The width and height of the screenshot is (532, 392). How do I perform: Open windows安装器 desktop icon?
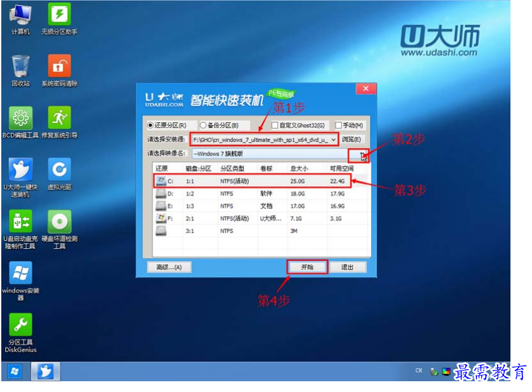[20, 281]
